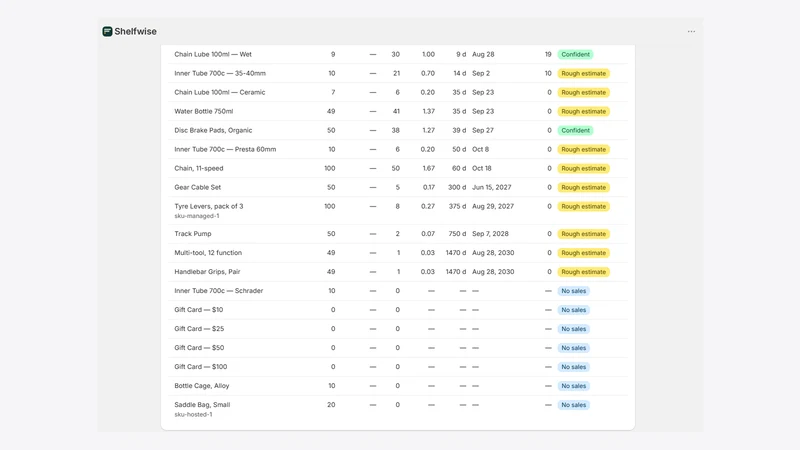Click 1.27 daily rate for Disc Brake Pads
800x450 pixels.
[x=429, y=130]
